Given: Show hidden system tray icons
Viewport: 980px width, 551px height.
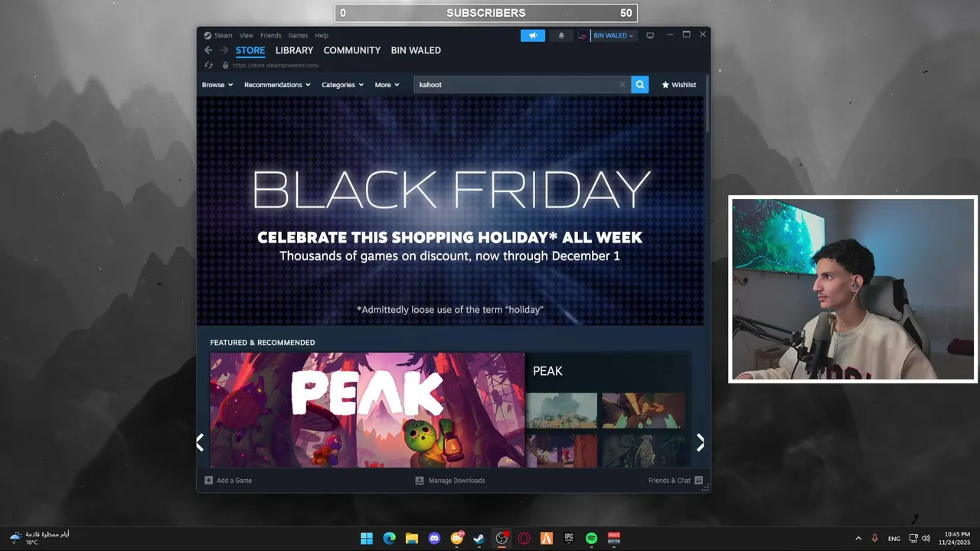Looking at the screenshot, I should (x=857, y=539).
